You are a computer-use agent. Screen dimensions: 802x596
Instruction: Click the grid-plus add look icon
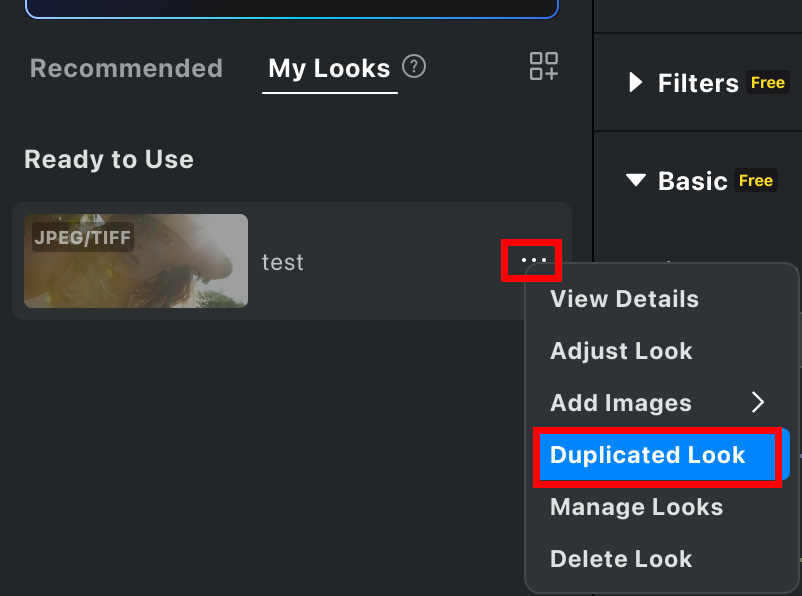544,66
